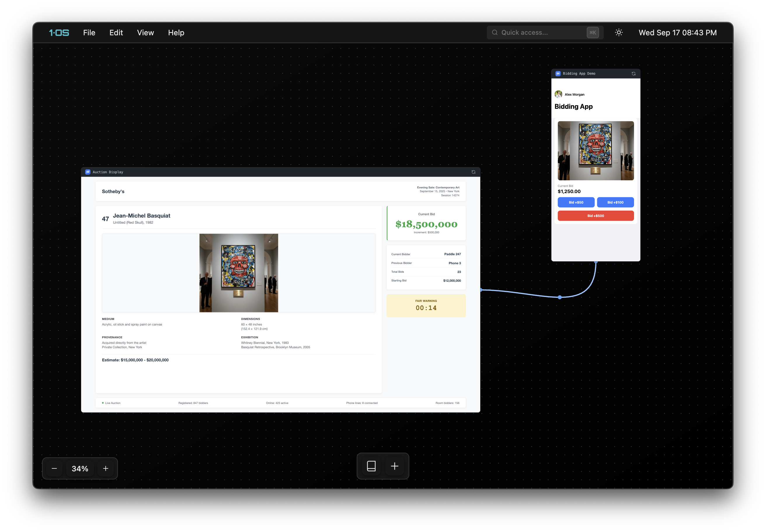The height and width of the screenshot is (532, 766).
Task: Open the File menu
Action: point(89,33)
